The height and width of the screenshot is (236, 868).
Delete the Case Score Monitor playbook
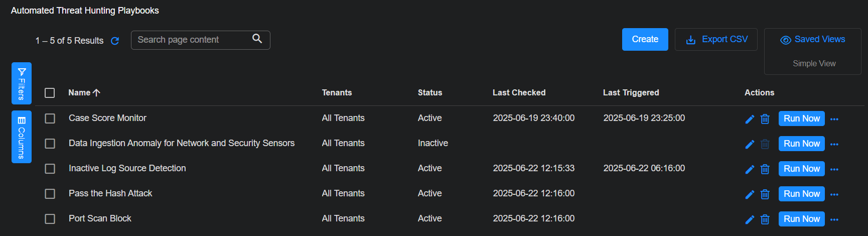(x=765, y=119)
